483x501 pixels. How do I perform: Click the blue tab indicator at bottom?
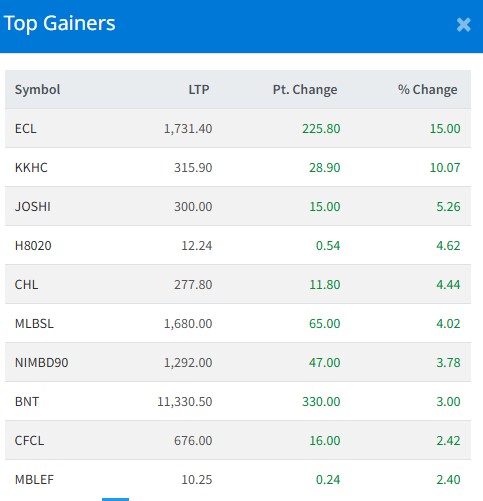pyautogui.click(x=115, y=499)
